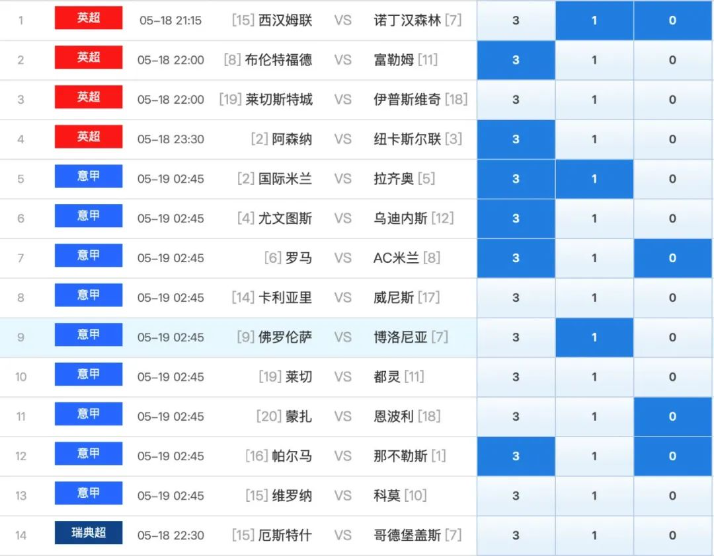The image size is (715, 560).
Task: Open team AC米兰
Action: [x=396, y=259]
